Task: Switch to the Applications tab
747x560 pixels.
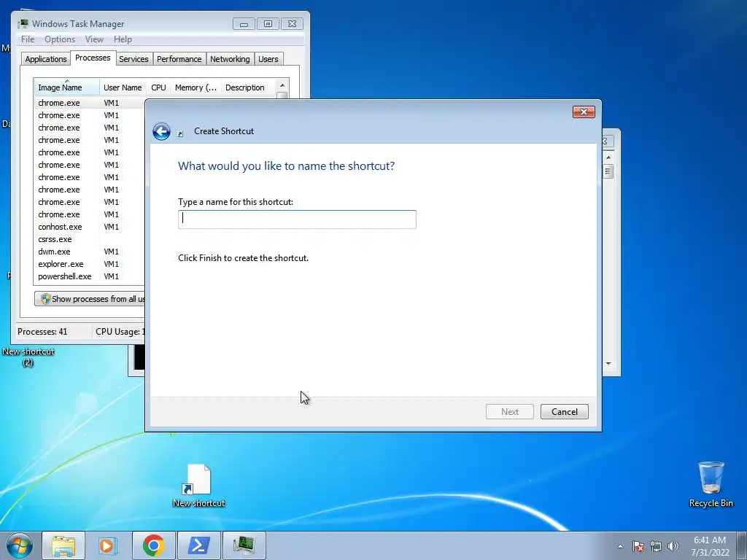Action: click(x=46, y=59)
